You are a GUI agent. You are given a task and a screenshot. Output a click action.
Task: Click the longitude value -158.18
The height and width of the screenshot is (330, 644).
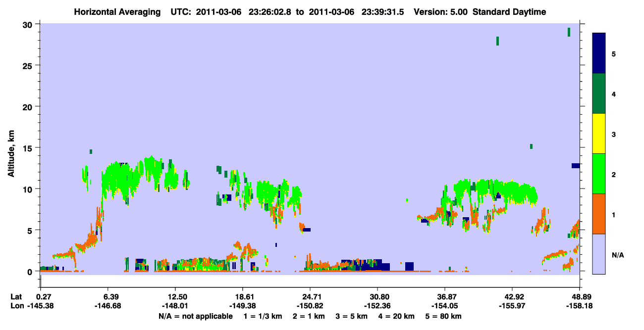point(580,306)
